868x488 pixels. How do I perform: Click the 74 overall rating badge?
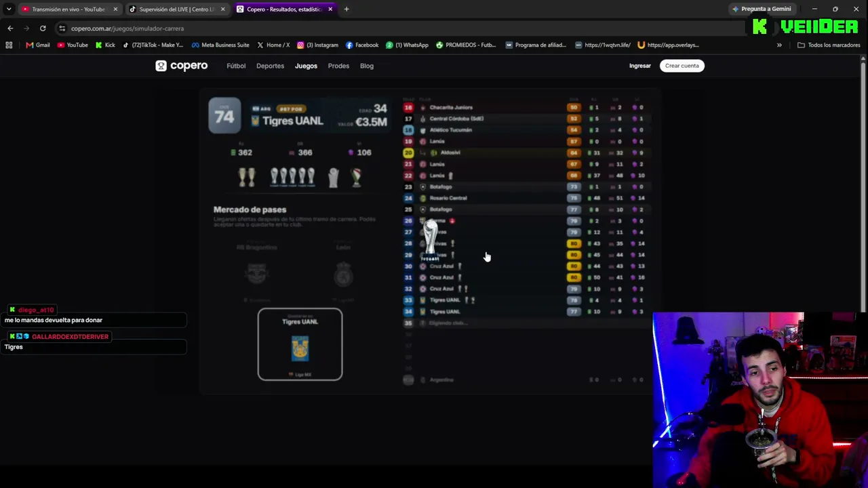[x=224, y=115]
